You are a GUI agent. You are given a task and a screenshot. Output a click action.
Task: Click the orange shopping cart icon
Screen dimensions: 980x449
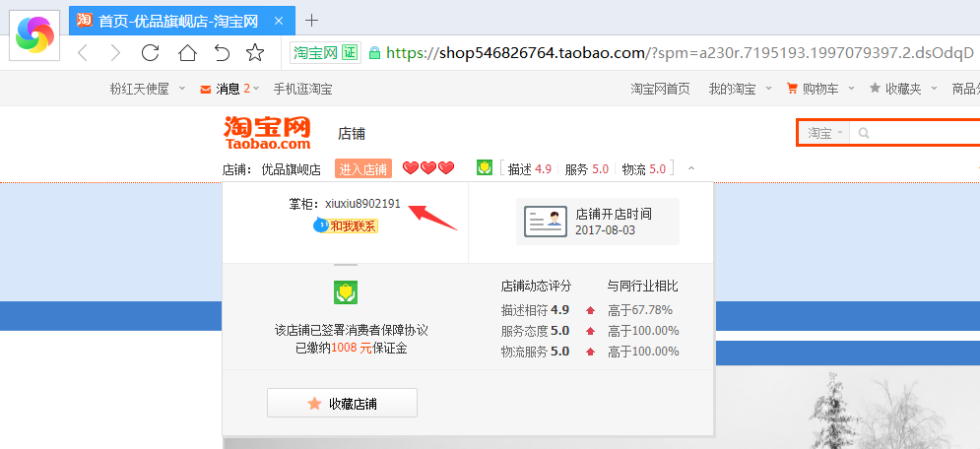point(793,89)
